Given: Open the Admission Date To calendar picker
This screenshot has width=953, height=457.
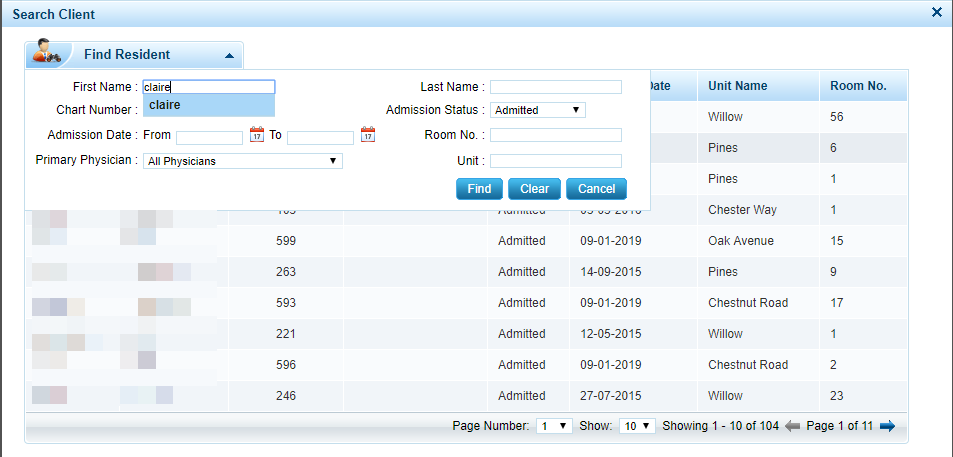Looking at the screenshot, I should [367, 135].
